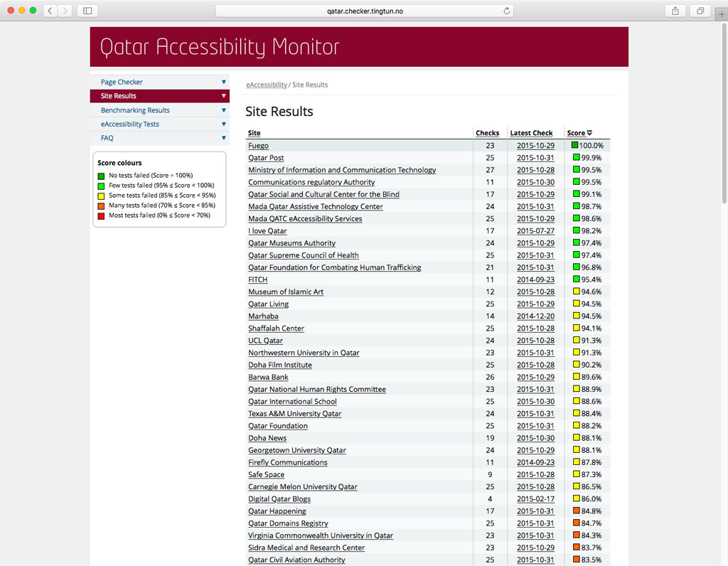Expand the eAccessibility Tests menu arrow

click(x=224, y=124)
